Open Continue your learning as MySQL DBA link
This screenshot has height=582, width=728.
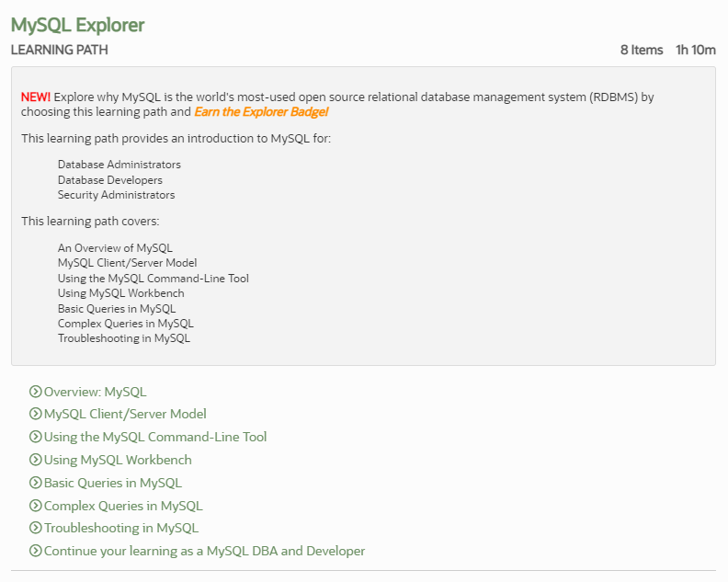(204, 551)
